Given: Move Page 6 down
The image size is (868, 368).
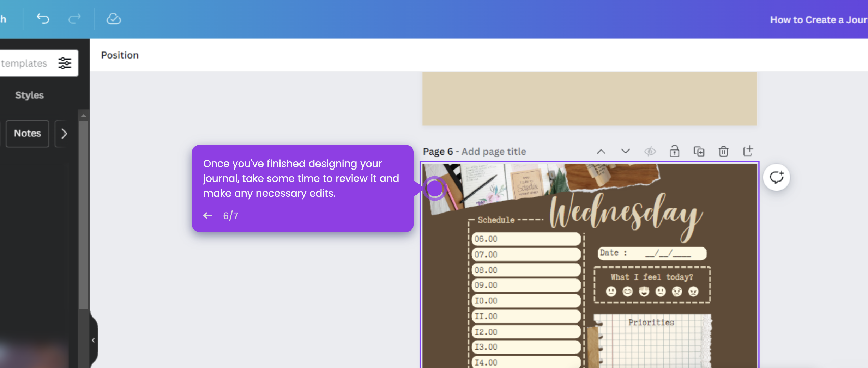Looking at the screenshot, I should (x=626, y=151).
